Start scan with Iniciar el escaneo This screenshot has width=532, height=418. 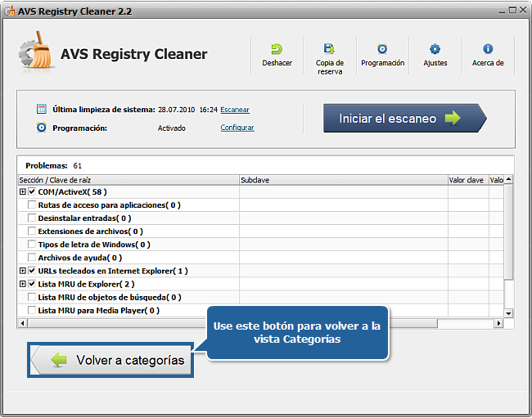tap(404, 118)
